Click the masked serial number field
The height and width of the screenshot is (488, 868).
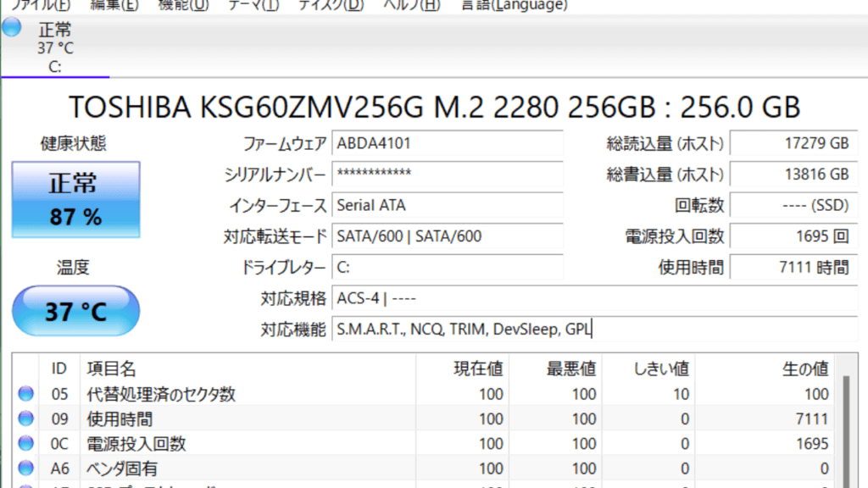pos(448,175)
